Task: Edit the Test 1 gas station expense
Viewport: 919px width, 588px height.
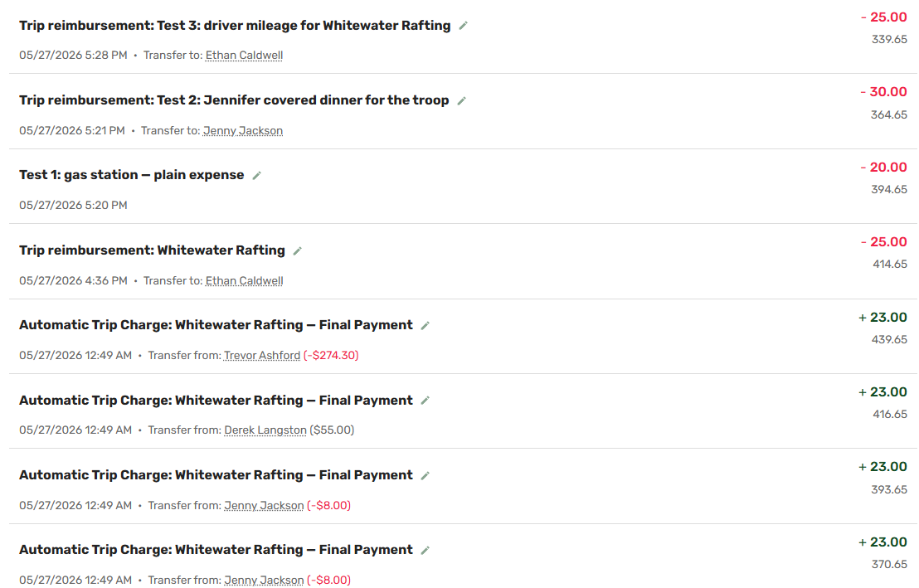Action: 257,175
